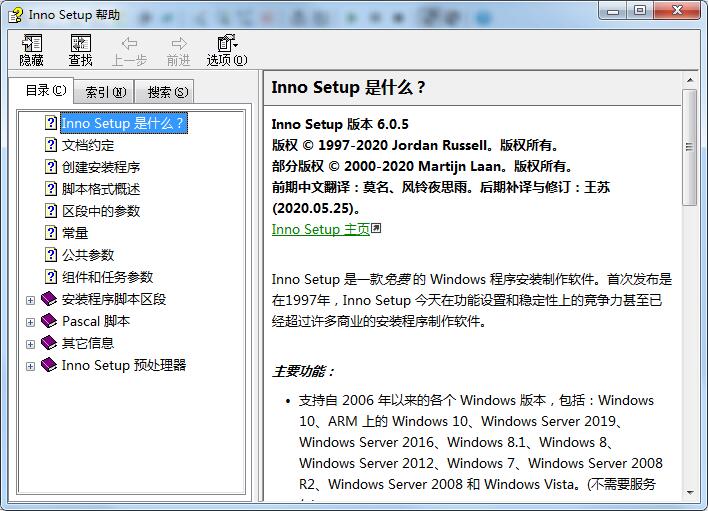
Task: Click the Back (上一步) arrow icon
Action: (x=130, y=44)
